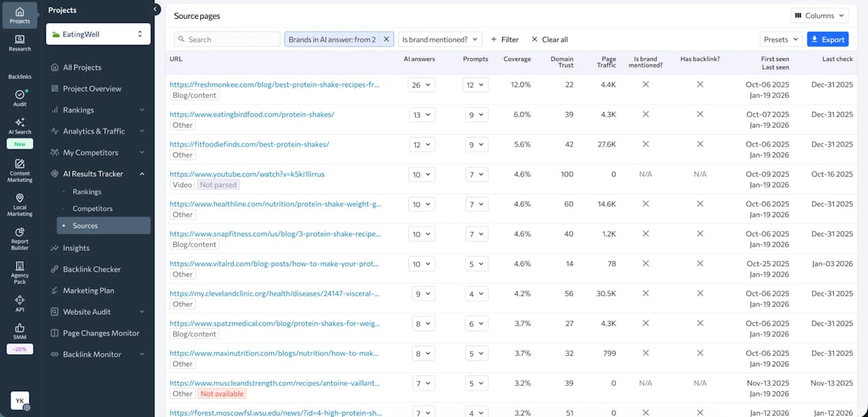
Task: Export the source pages table
Action: (x=828, y=40)
